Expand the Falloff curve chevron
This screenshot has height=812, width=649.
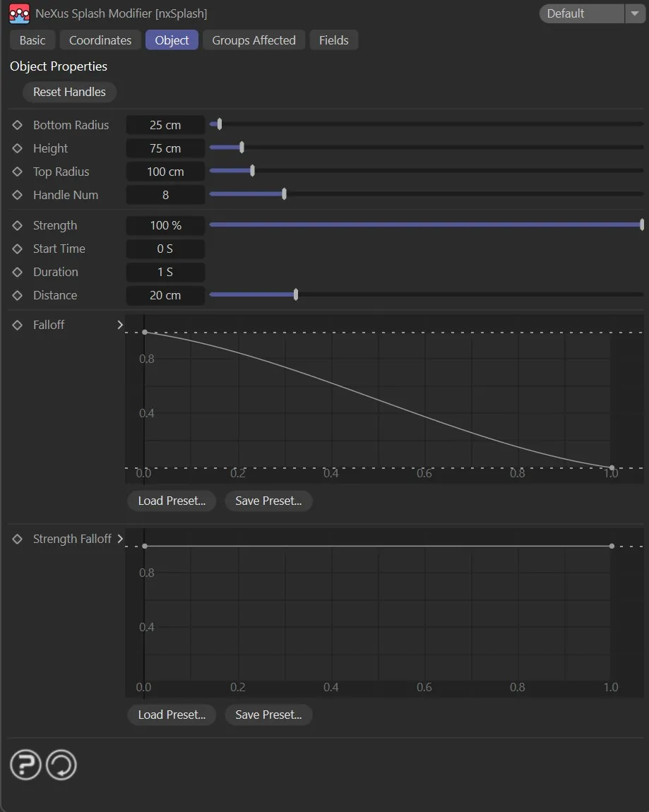[x=120, y=325]
